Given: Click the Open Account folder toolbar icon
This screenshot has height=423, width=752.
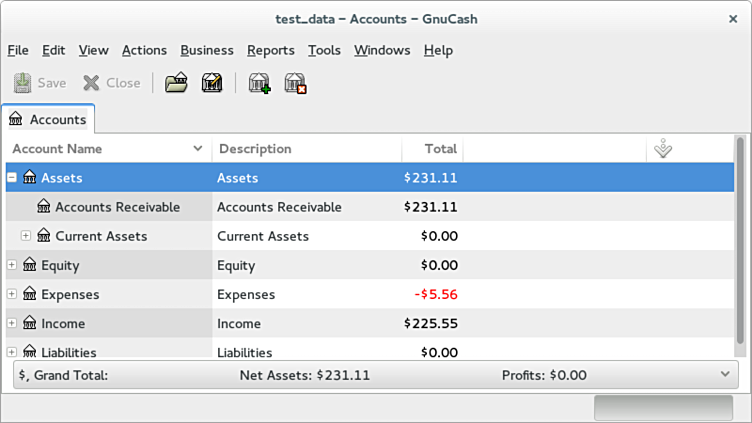Looking at the screenshot, I should [176, 83].
